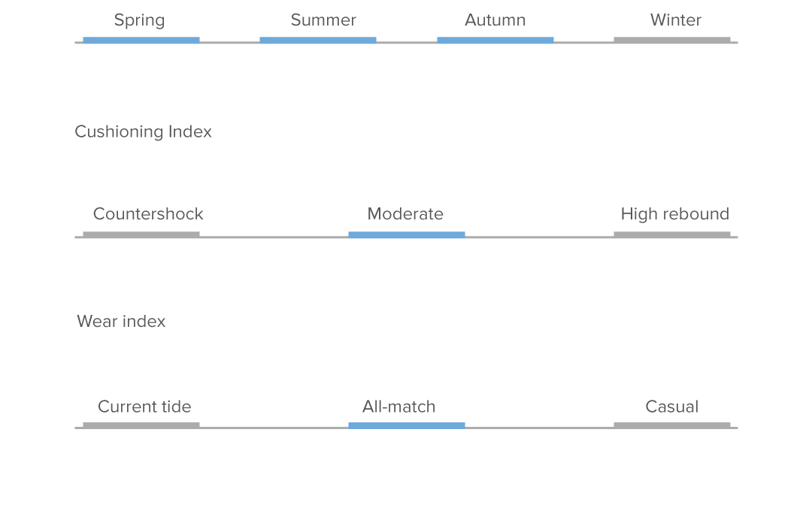Click the gray bar under Countershock
This screenshot has height=505, width=812.
pyautogui.click(x=141, y=234)
